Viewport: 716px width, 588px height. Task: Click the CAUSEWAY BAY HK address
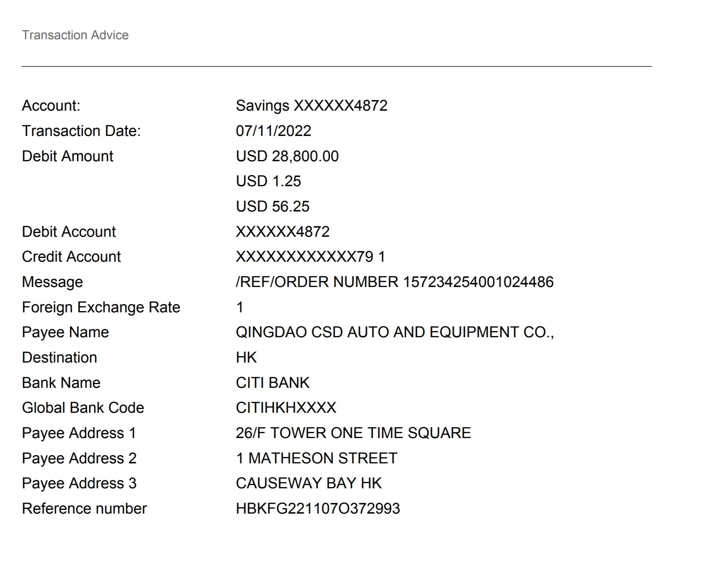pos(309,483)
